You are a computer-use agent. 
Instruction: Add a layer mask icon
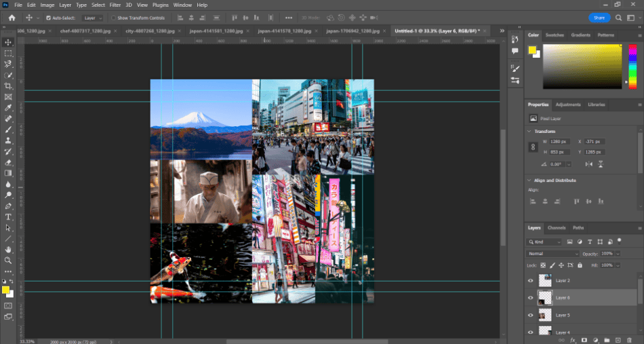pyautogui.click(x=584, y=341)
